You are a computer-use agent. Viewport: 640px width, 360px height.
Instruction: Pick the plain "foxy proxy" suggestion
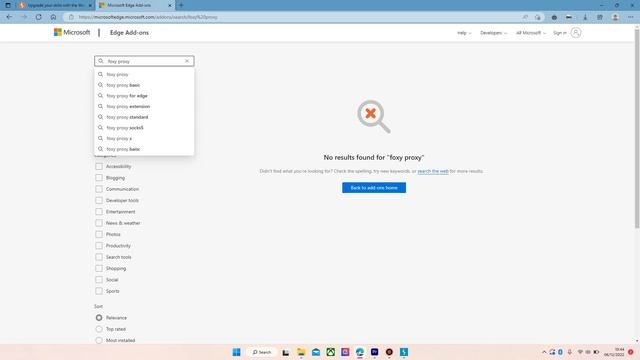[x=144, y=74]
